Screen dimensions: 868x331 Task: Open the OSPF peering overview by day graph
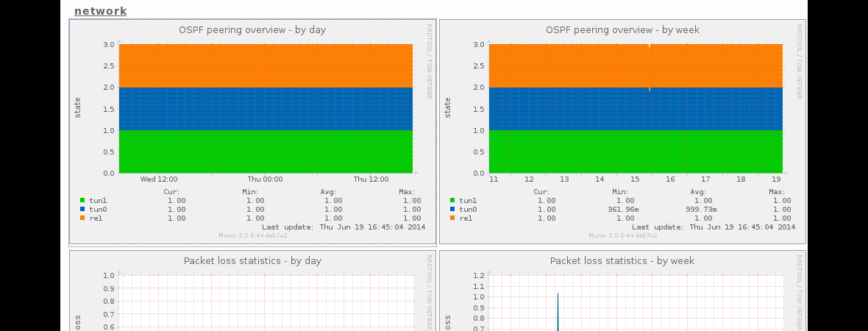click(x=252, y=132)
